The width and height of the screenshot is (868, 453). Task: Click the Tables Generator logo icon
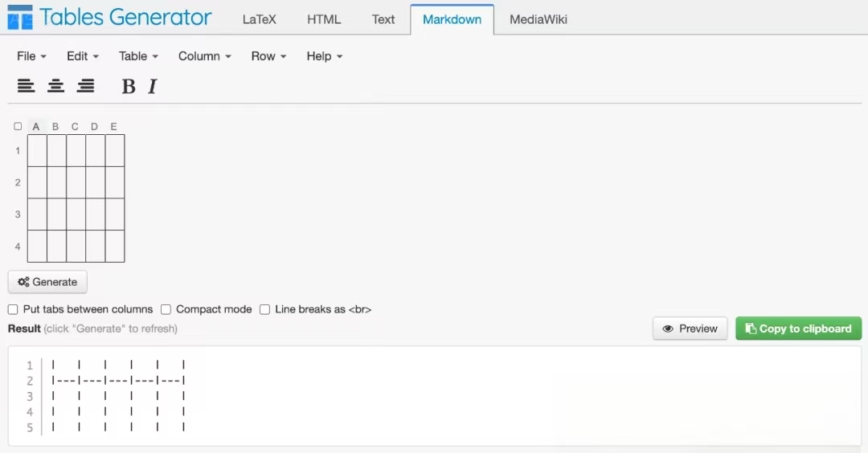point(19,18)
